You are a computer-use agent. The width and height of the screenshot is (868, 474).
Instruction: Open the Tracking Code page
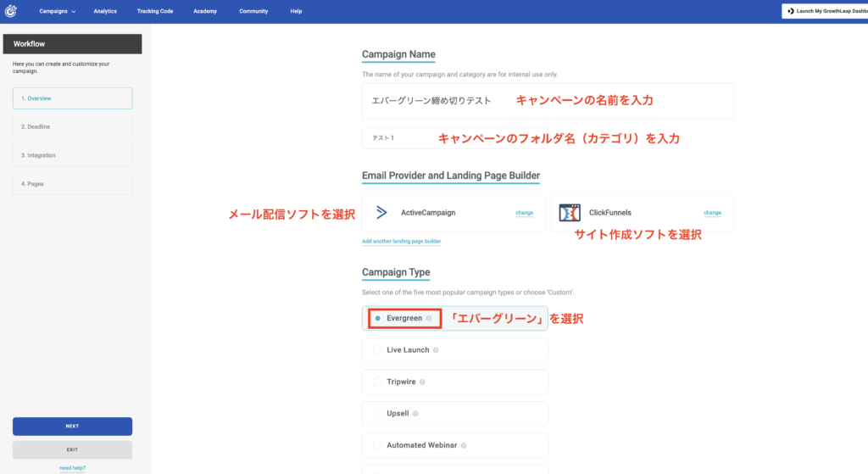click(x=155, y=11)
